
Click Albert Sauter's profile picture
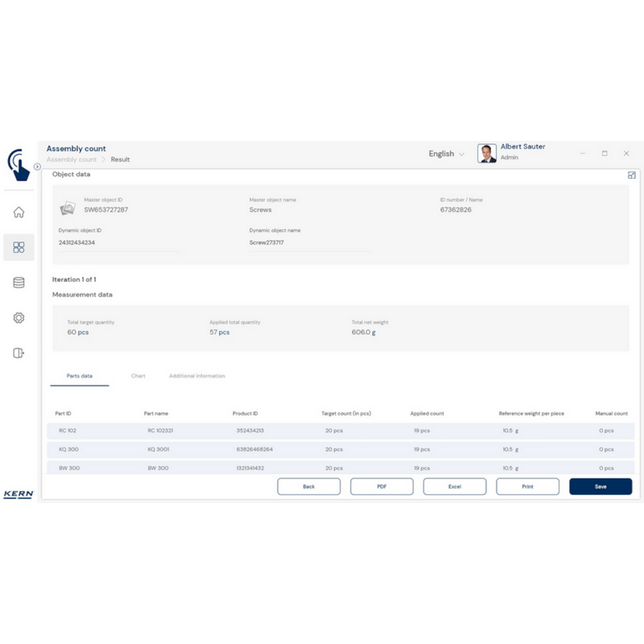click(x=486, y=153)
